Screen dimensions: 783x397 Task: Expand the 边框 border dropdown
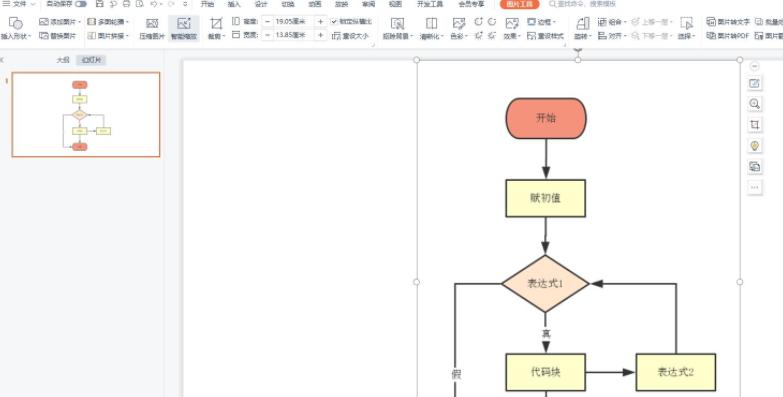[x=542, y=22]
